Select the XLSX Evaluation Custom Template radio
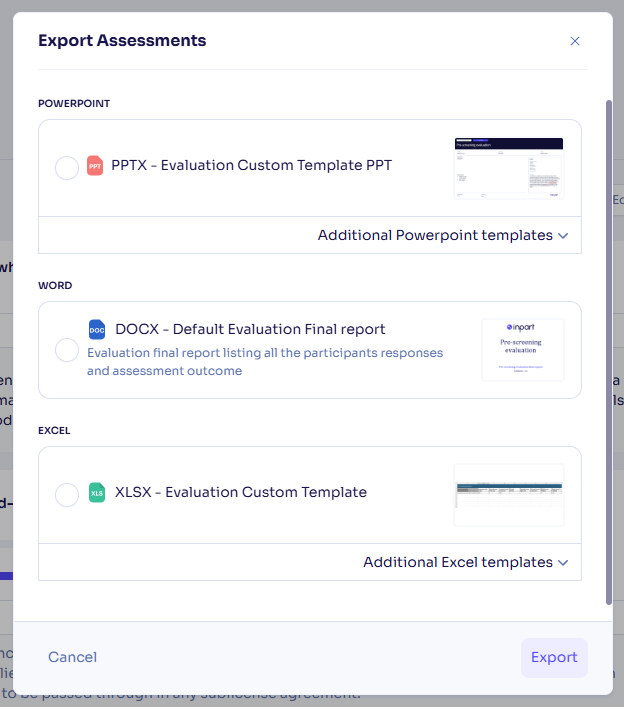The height and width of the screenshot is (707, 624). [67, 495]
